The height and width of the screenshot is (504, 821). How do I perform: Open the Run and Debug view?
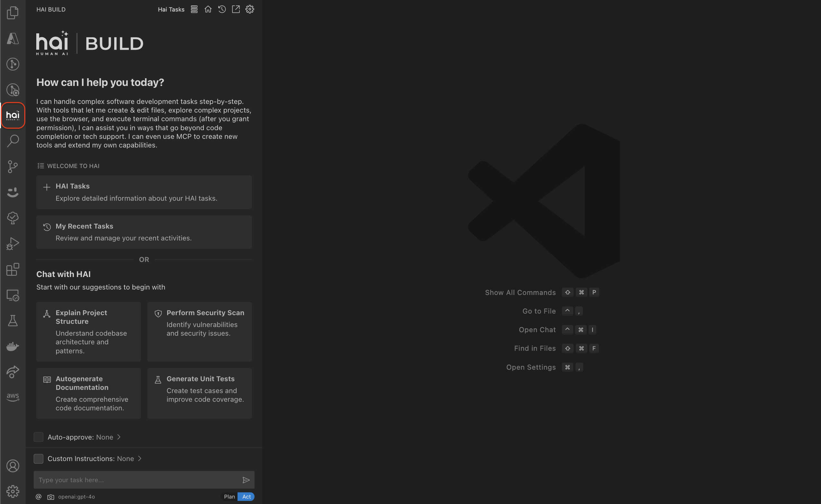pos(13,243)
